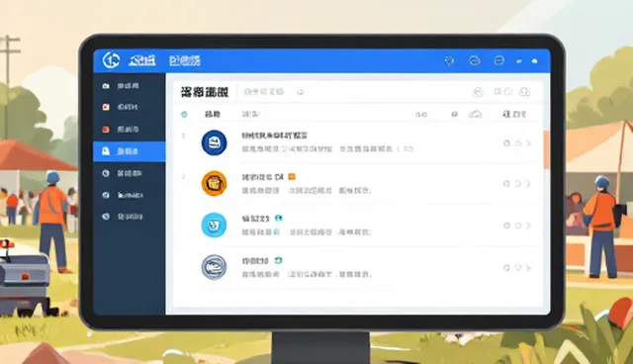
Task: Sort by the first bold column header
Action: (x=213, y=115)
